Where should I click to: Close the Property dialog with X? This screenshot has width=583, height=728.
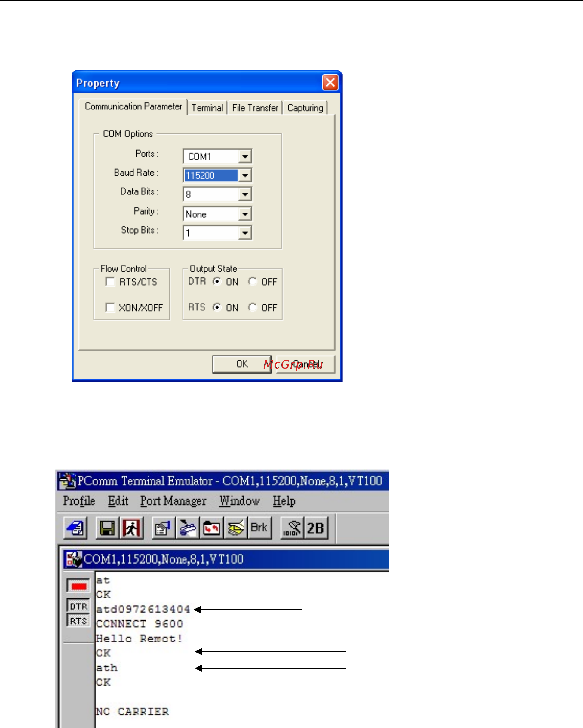pos(330,82)
